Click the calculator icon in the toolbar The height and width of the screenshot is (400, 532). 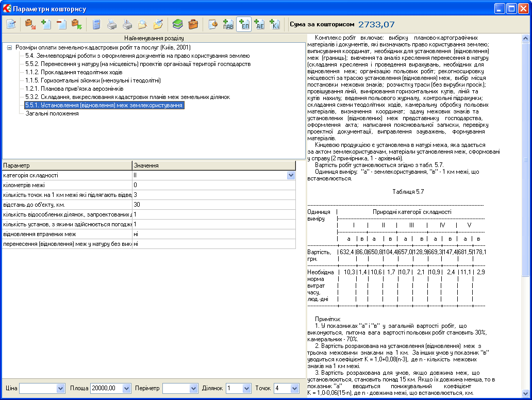coord(96,24)
